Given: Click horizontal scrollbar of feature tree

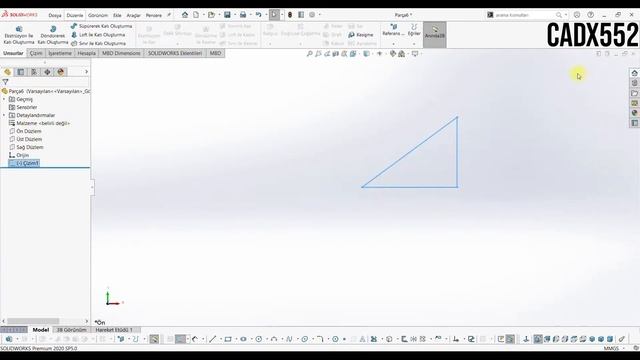Looking at the screenshot, I should pos(33,321).
